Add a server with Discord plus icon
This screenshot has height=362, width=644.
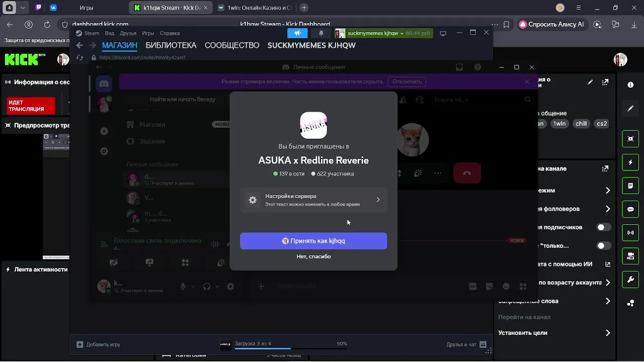104,131
